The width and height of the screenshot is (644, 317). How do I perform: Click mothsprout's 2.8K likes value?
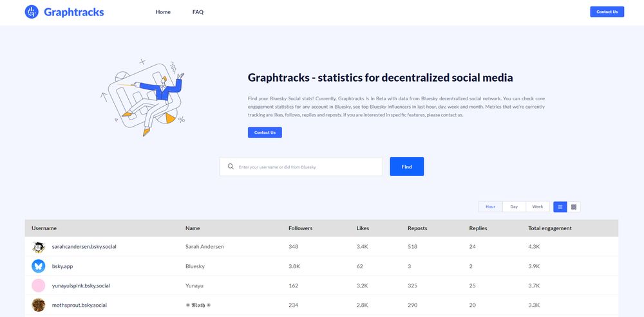(x=362, y=305)
